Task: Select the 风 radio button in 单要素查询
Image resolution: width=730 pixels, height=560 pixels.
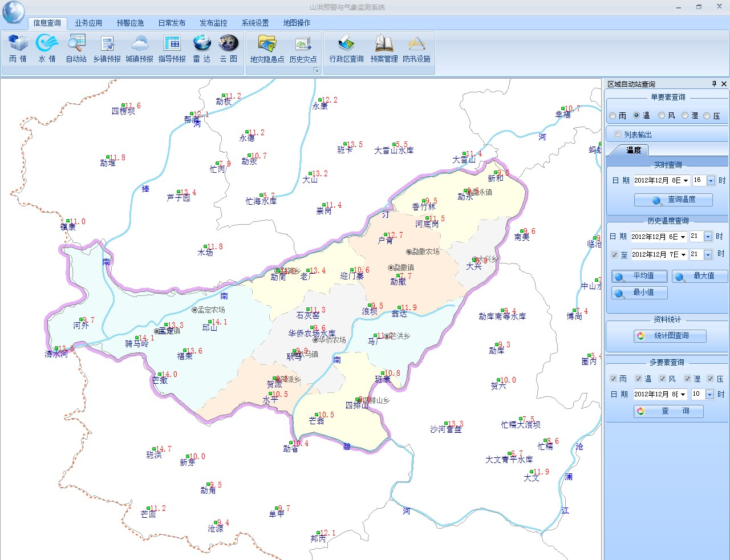Action: (662, 116)
